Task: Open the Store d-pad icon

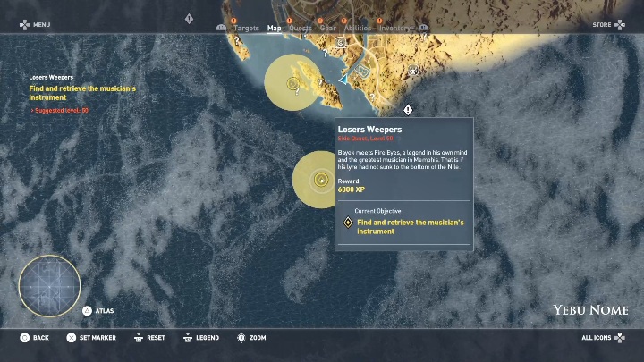Action: point(620,25)
